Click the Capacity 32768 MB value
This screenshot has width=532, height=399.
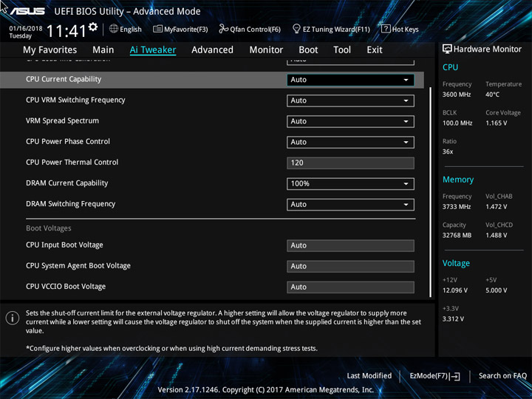coord(457,235)
